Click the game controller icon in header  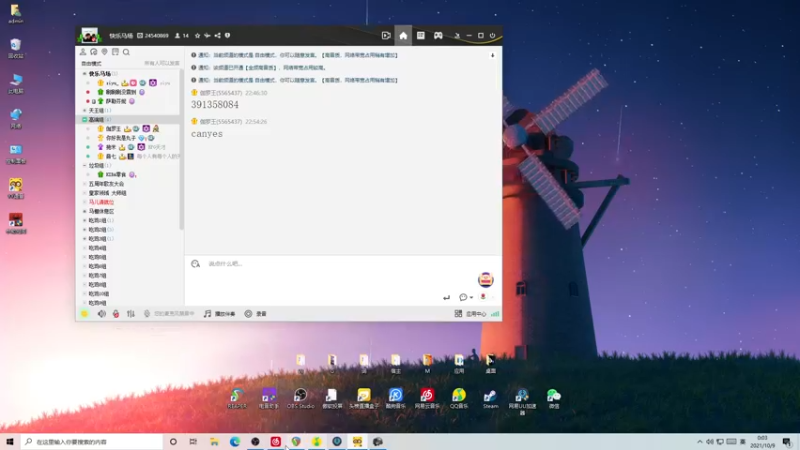click(x=437, y=35)
